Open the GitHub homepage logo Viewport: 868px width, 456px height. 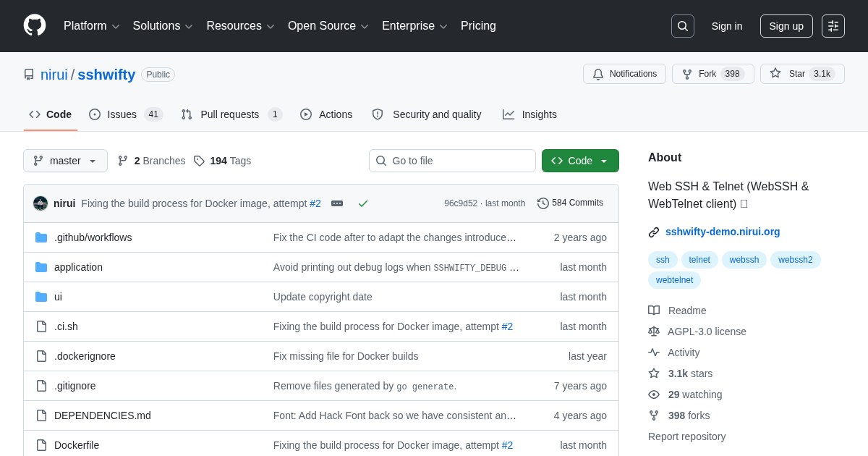[35, 26]
